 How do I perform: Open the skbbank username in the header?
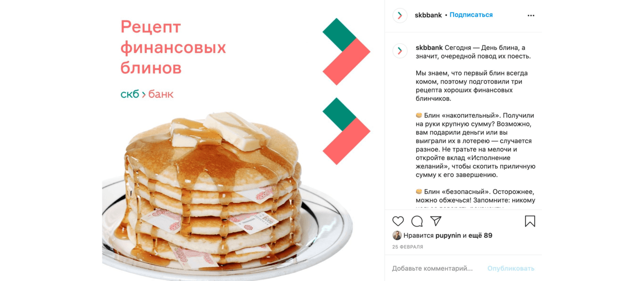pyautogui.click(x=428, y=15)
